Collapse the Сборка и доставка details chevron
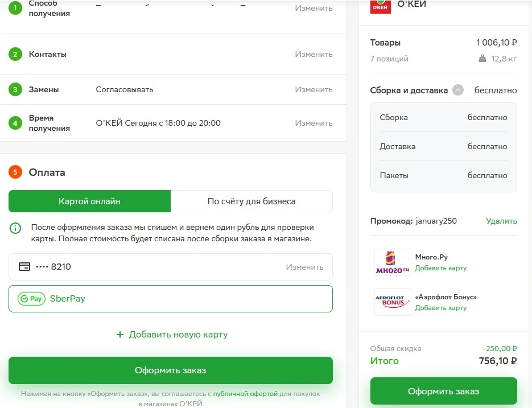Viewport: 532px width, 408px height. [x=458, y=90]
